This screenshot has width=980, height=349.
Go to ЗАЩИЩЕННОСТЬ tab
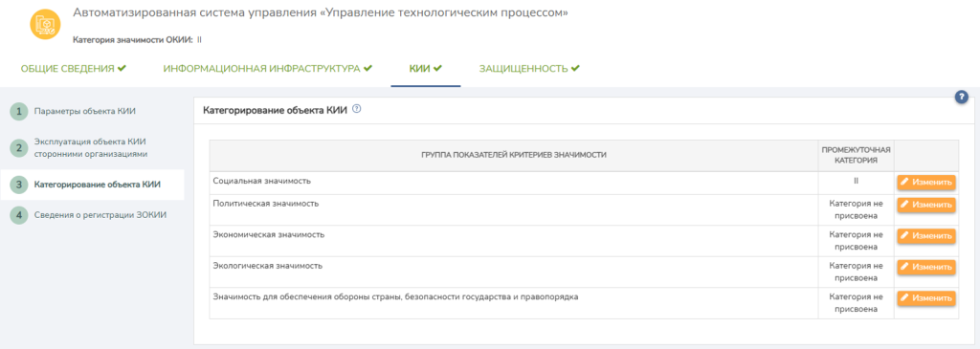click(529, 69)
